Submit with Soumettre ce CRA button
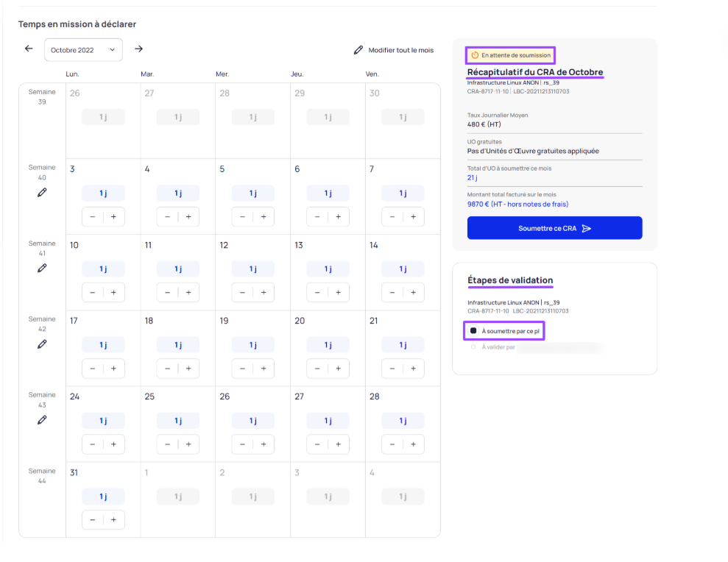The width and height of the screenshot is (728, 562). (x=554, y=228)
